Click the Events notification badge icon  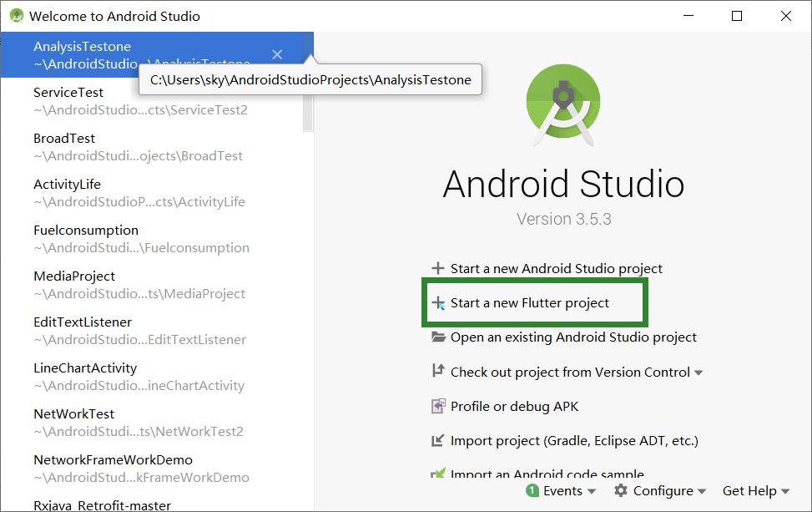[x=532, y=490]
